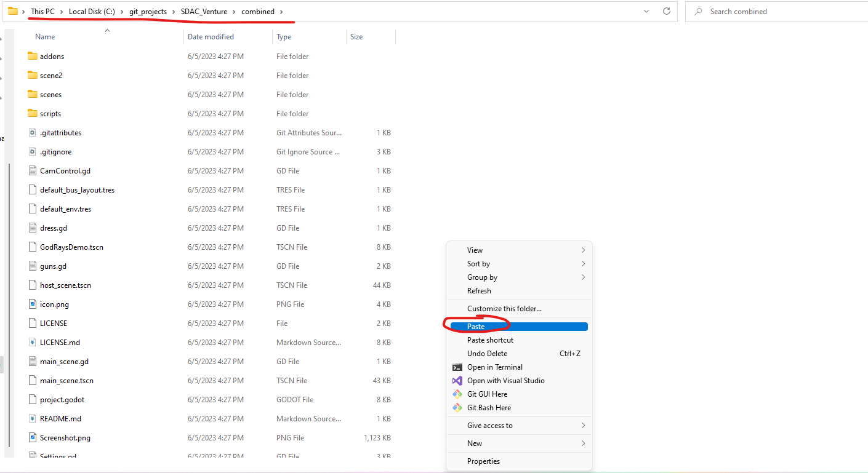Viewport: 868px width, 473px height.
Task: Go to git_projects in the breadcrumb path
Action: tap(148, 12)
